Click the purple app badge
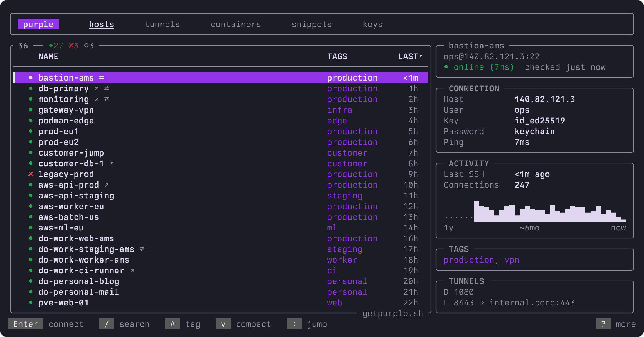This screenshot has height=337, width=644. (38, 24)
